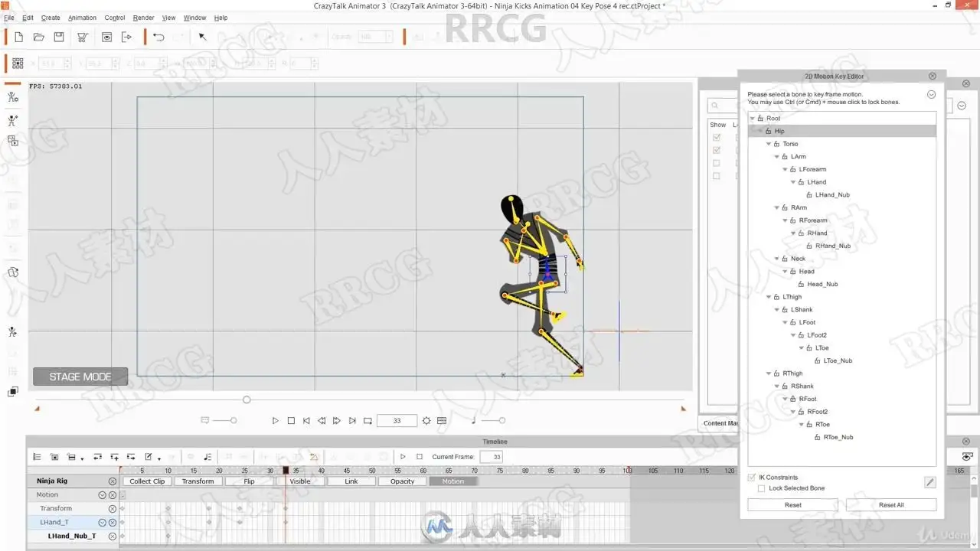Viewport: 980px width, 551px height.
Task: Click the Transform track button
Action: click(x=198, y=481)
